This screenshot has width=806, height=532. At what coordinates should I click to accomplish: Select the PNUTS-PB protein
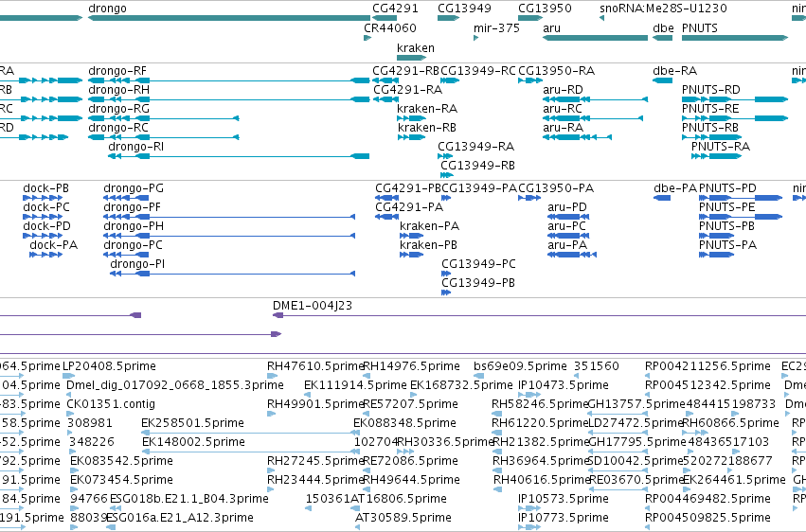point(716,236)
